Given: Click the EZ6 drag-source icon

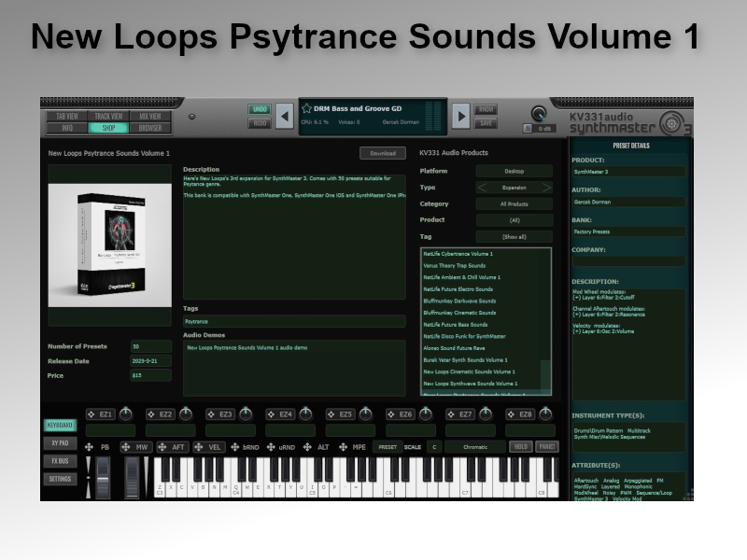Looking at the screenshot, I should 391,414.
